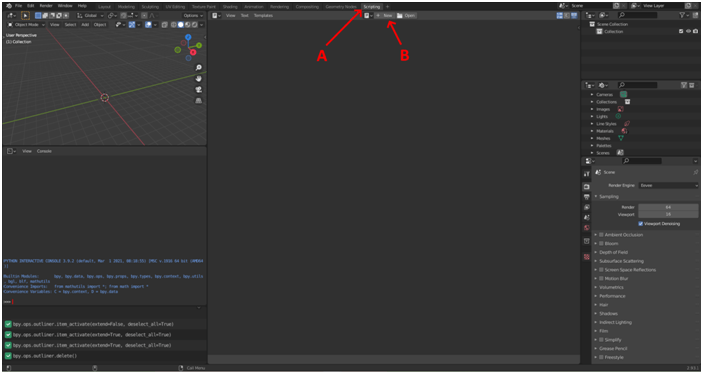Select the Tweak select tool icon in viewport header
Image resolution: width=703 pixels, height=374 pixels.
point(26,15)
